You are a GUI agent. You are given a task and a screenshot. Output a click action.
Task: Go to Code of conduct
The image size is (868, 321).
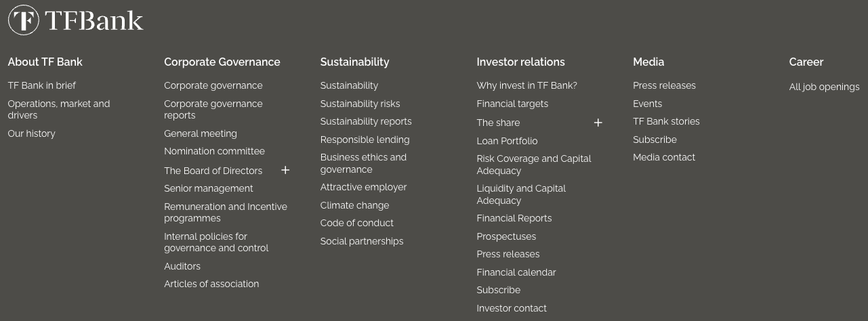click(x=356, y=223)
